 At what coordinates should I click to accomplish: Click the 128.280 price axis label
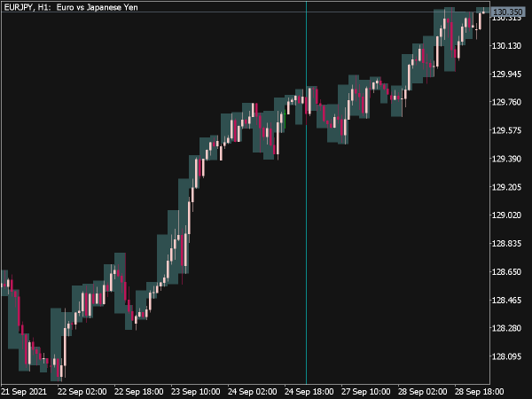[x=506, y=328]
